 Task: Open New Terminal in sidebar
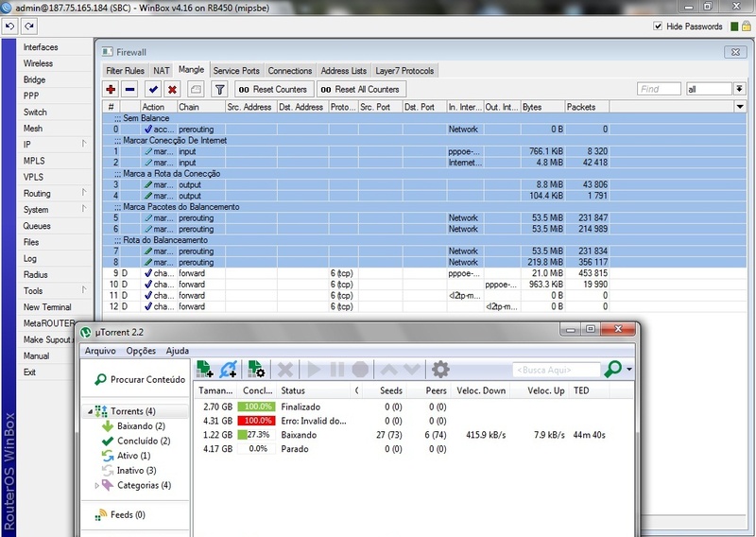[47, 307]
